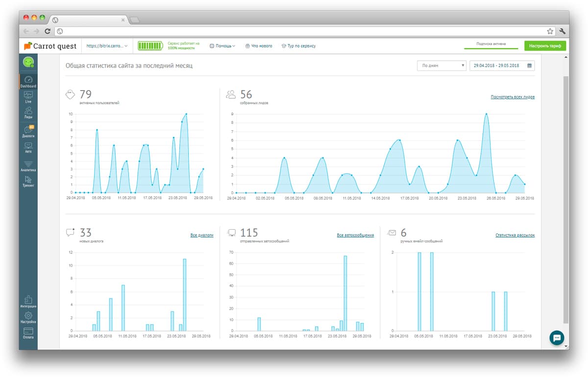Expand the 'По дням' grouping dropdown
Viewport: 588px width, 377px height.
(x=441, y=66)
